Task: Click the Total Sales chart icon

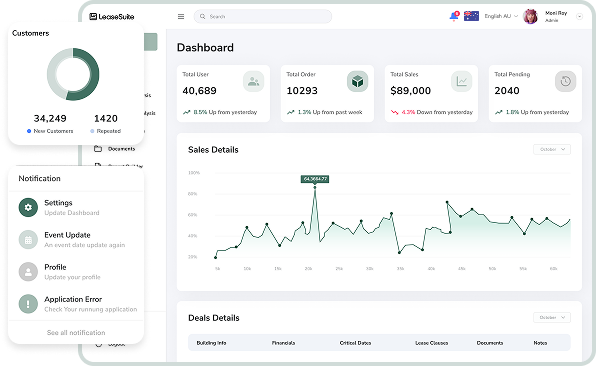Action: [x=461, y=81]
